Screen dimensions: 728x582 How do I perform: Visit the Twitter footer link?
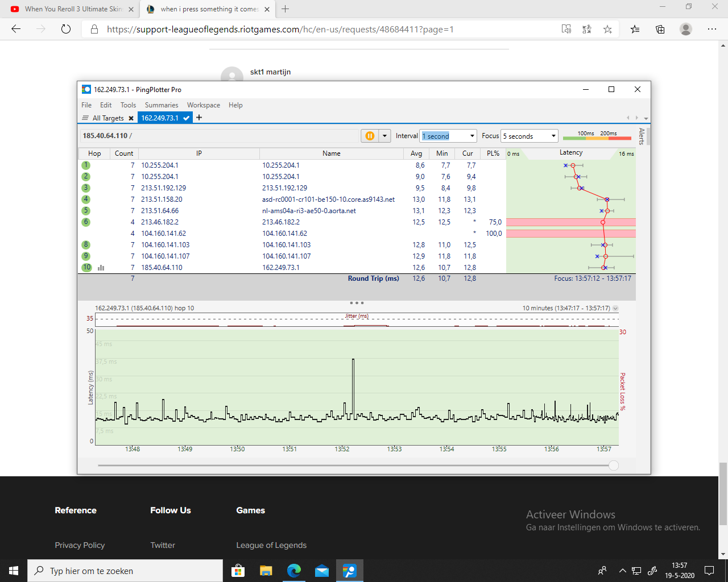163,545
